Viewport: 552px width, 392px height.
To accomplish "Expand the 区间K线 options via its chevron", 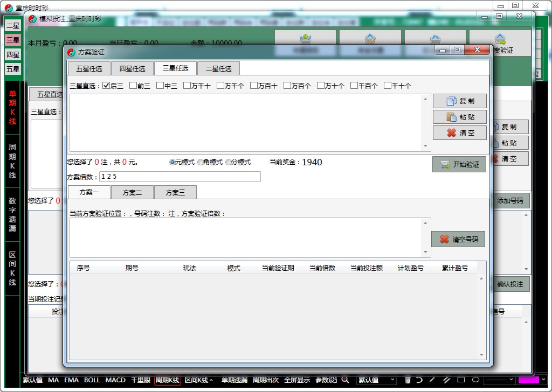I will (210, 380).
